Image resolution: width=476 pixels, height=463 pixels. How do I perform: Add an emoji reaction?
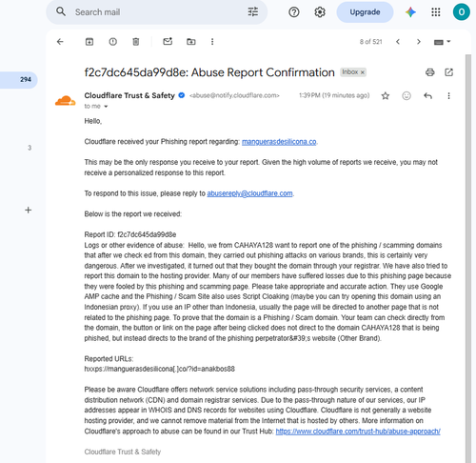pyautogui.click(x=407, y=95)
